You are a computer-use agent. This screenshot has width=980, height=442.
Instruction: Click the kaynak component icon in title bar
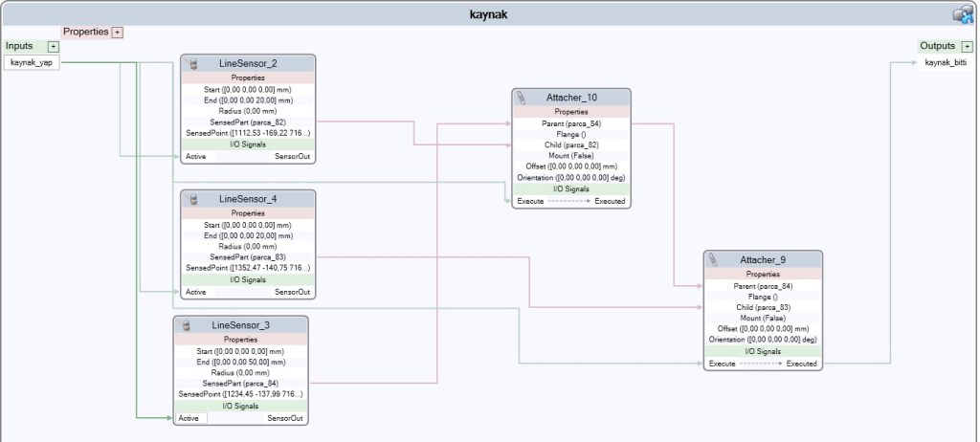pyautogui.click(x=962, y=14)
